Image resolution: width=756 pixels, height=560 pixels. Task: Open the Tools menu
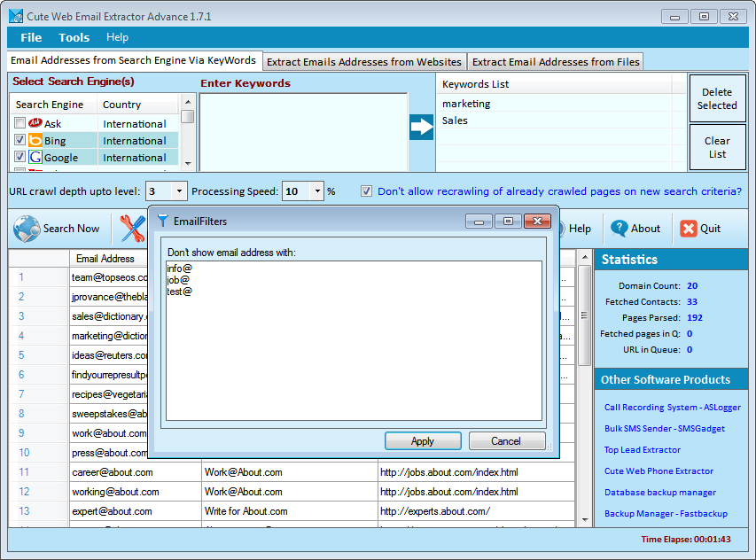pos(74,37)
